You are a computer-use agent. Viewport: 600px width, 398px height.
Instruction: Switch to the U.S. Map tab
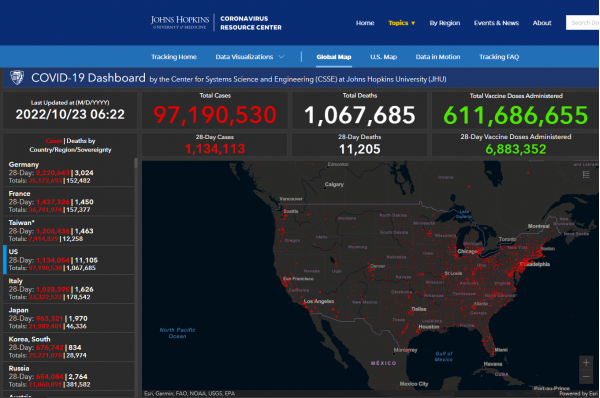[383, 57]
